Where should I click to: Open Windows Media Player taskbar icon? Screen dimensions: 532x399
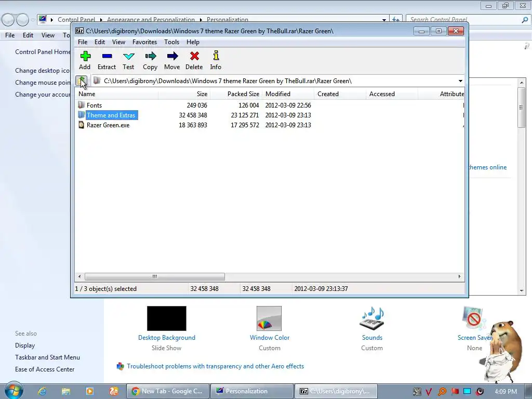pos(89,391)
